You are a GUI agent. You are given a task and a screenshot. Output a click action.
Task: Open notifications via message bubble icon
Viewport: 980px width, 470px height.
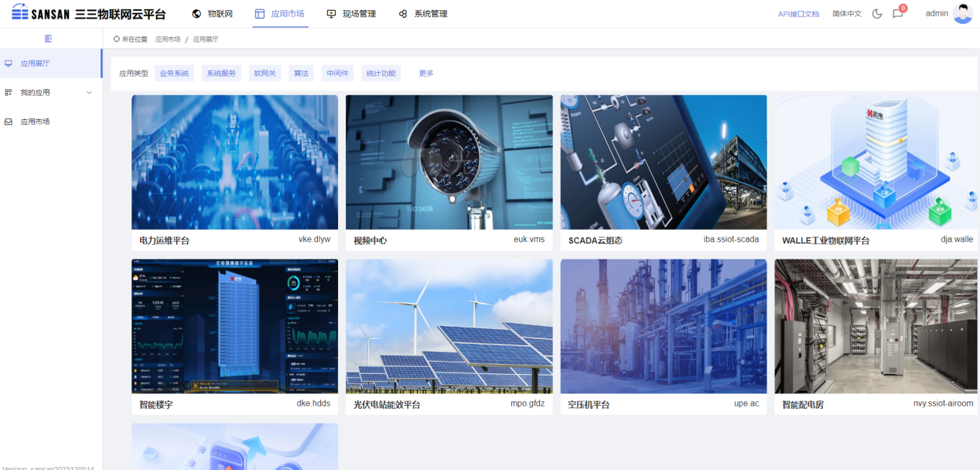coord(897,14)
